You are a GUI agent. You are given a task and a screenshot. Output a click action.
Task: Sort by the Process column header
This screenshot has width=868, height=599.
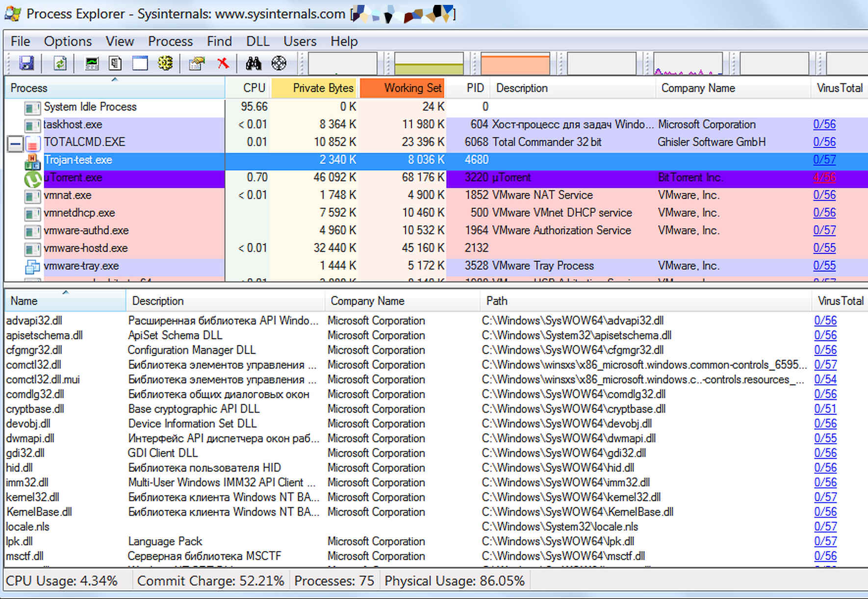coord(115,88)
